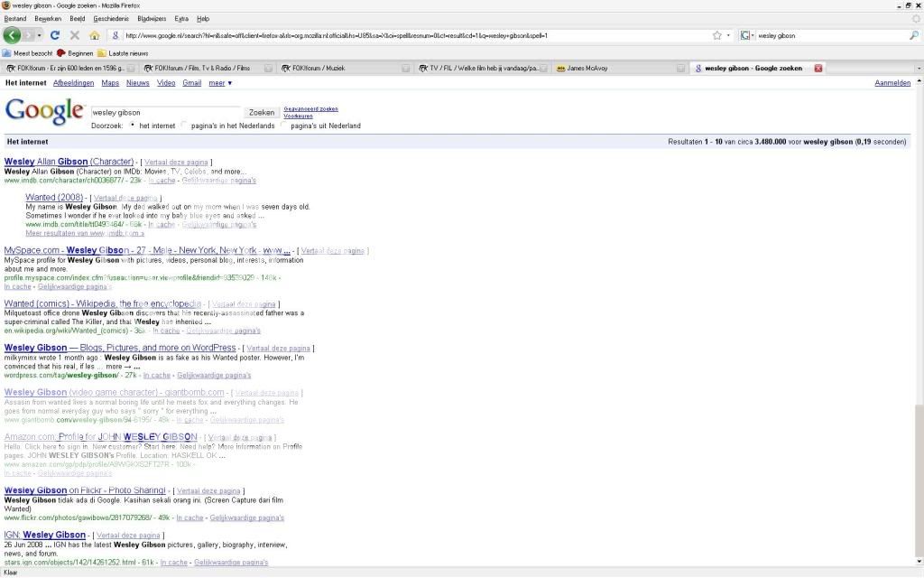Open Geavanceerd zoeken link
This screenshot has height=578, width=924.
point(310,109)
